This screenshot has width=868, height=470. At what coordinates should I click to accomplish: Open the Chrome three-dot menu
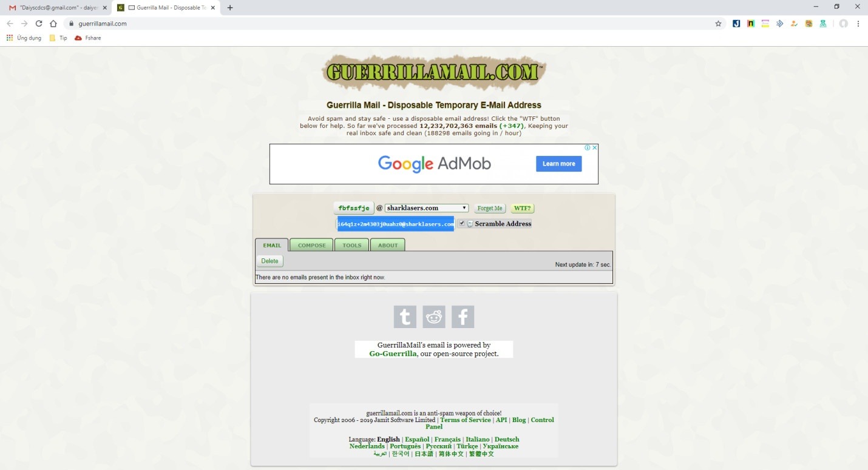coord(858,24)
